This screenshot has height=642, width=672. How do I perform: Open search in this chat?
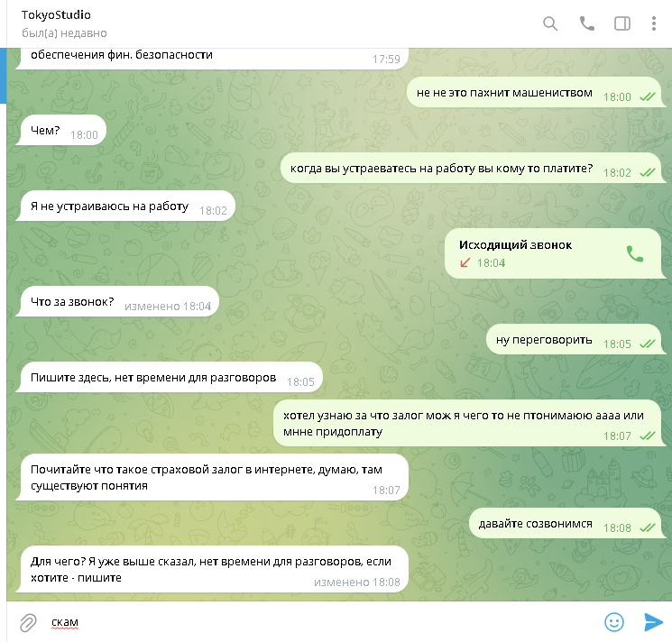pyautogui.click(x=550, y=23)
